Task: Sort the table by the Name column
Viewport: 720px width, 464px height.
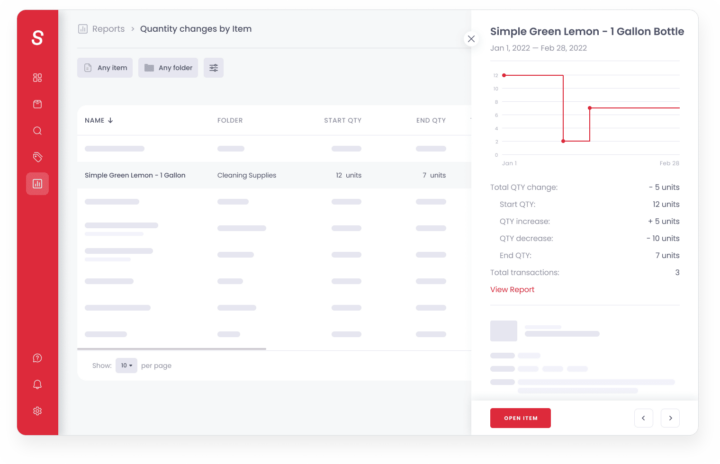Action: pos(99,120)
